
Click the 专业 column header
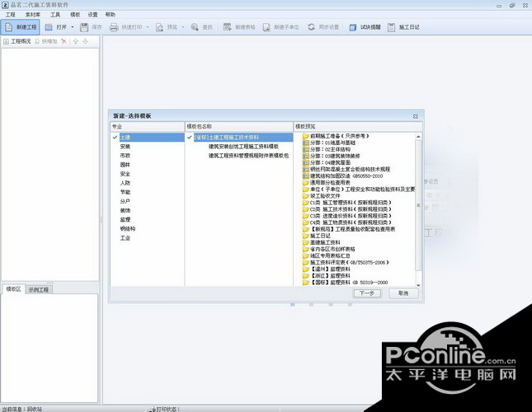(x=148, y=126)
